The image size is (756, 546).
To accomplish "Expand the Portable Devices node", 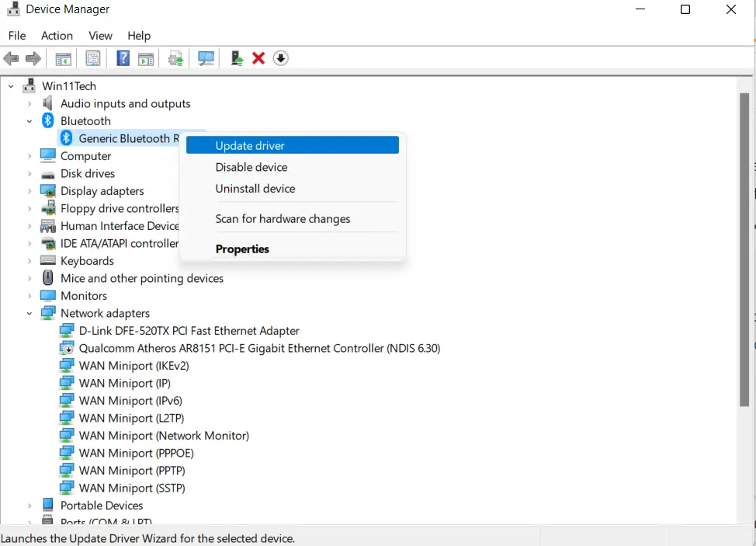I will tap(29, 506).
